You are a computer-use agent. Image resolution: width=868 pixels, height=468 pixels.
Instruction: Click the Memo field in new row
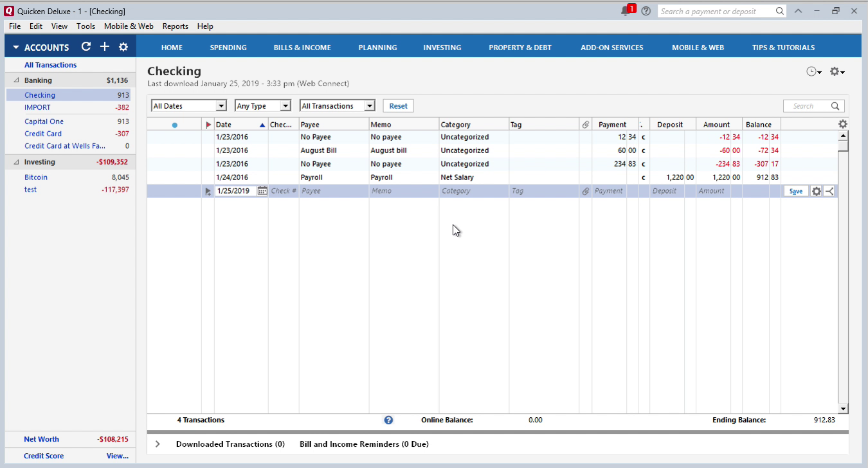click(x=404, y=191)
